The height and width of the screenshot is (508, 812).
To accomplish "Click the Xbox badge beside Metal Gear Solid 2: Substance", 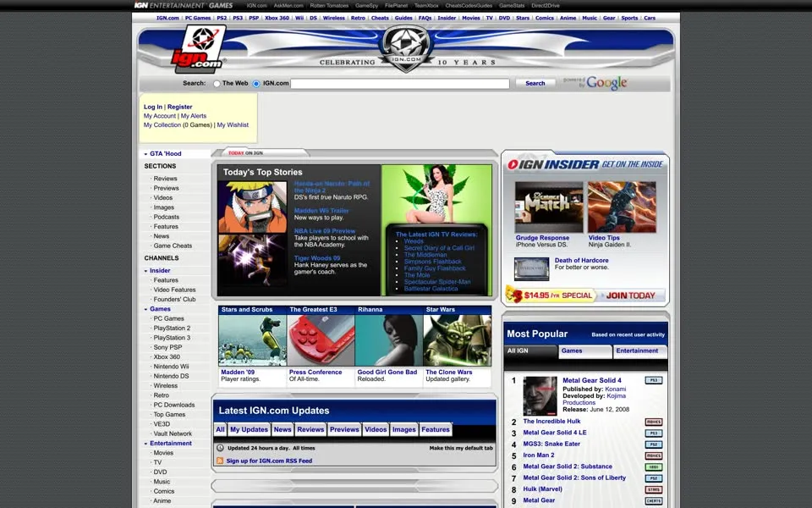I will tap(654, 467).
